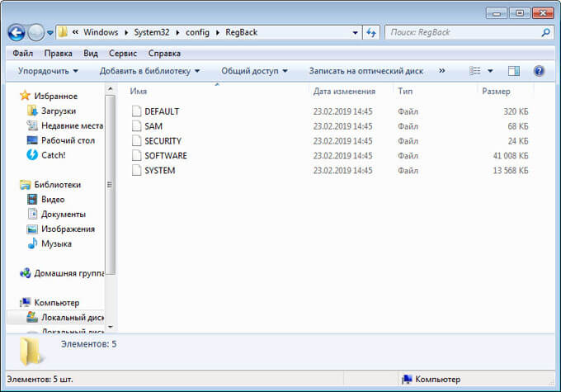Select the SOFTWARE file name

(166, 155)
